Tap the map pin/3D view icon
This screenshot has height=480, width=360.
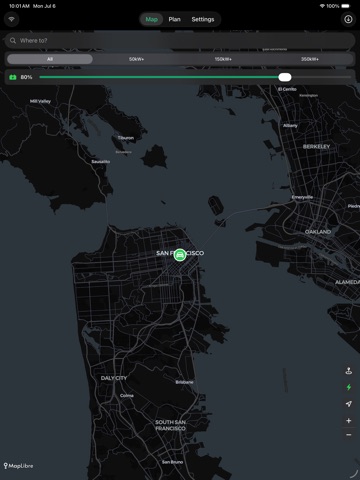click(x=349, y=371)
